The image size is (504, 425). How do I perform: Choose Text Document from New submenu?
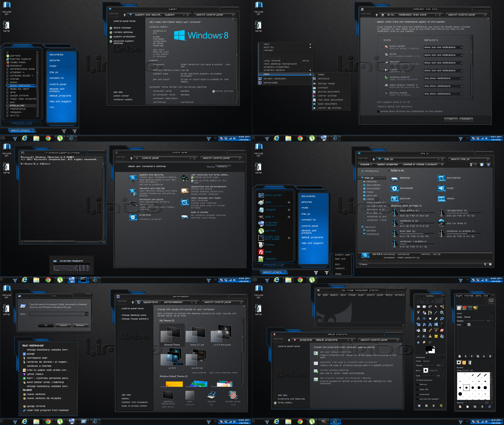tap(327, 104)
